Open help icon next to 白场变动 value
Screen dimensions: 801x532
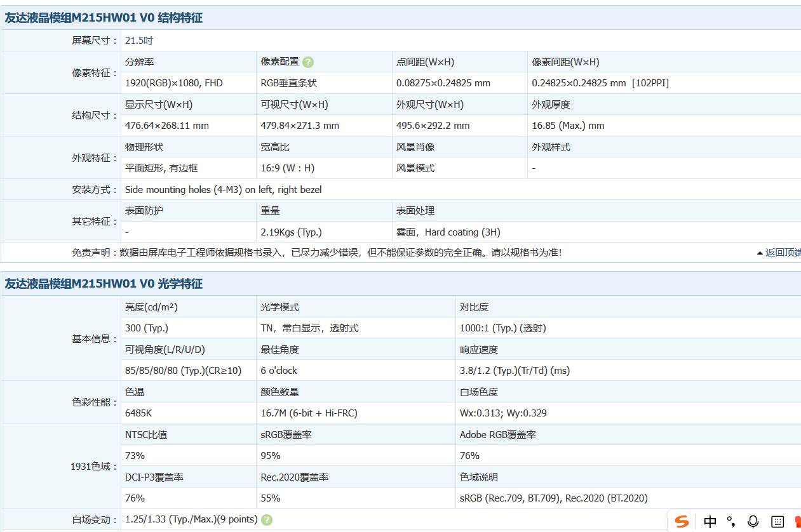point(267,519)
